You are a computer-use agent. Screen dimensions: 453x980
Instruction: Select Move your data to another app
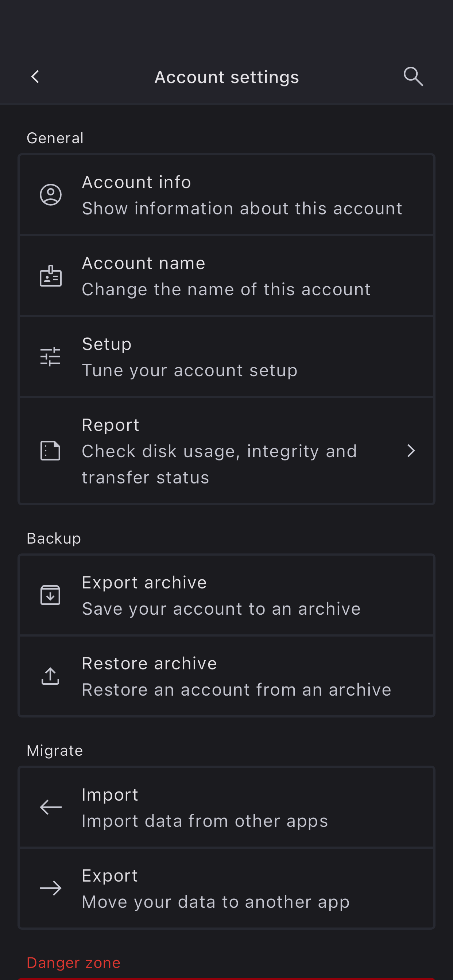click(x=216, y=902)
